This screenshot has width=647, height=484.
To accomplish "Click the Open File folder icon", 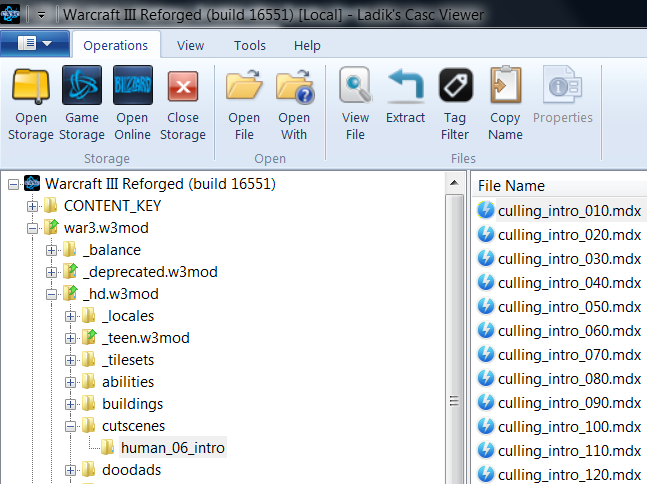I will tap(244, 85).
